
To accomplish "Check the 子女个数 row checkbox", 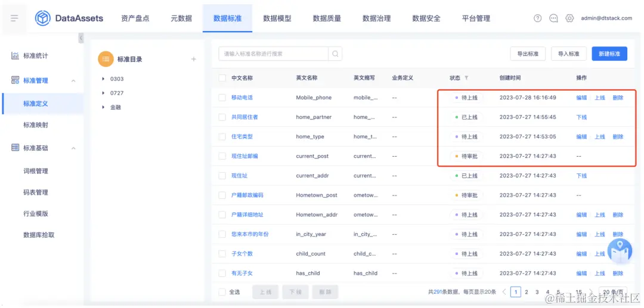I will (222, 254).
